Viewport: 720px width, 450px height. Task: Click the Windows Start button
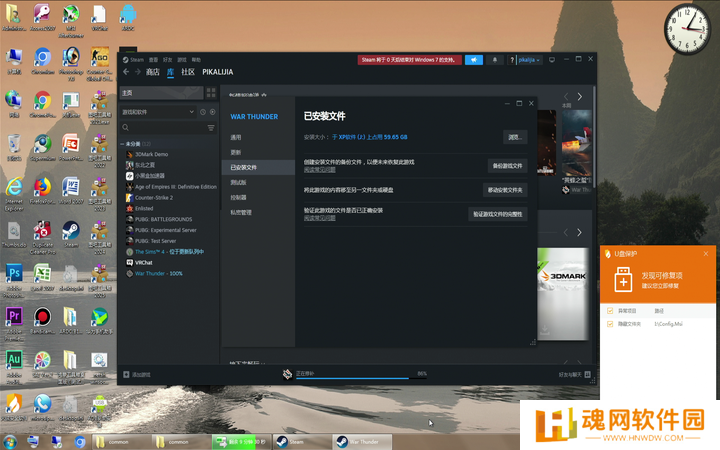click(9, 442)
